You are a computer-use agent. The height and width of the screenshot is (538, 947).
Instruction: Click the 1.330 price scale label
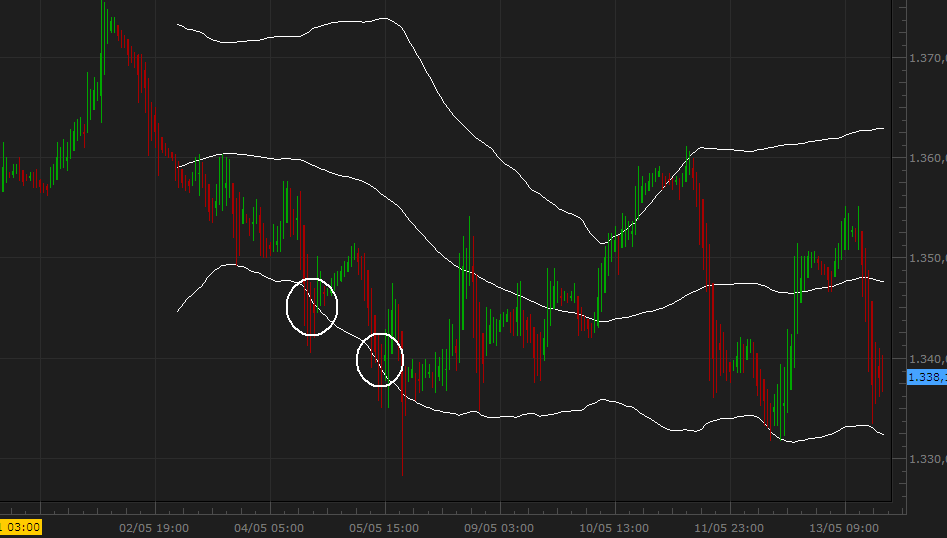[927, 460]
